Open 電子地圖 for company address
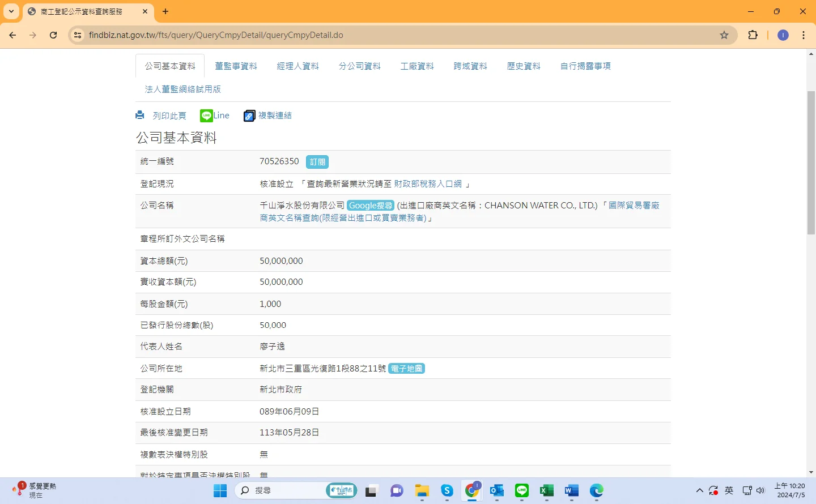 tap(406, 369)
